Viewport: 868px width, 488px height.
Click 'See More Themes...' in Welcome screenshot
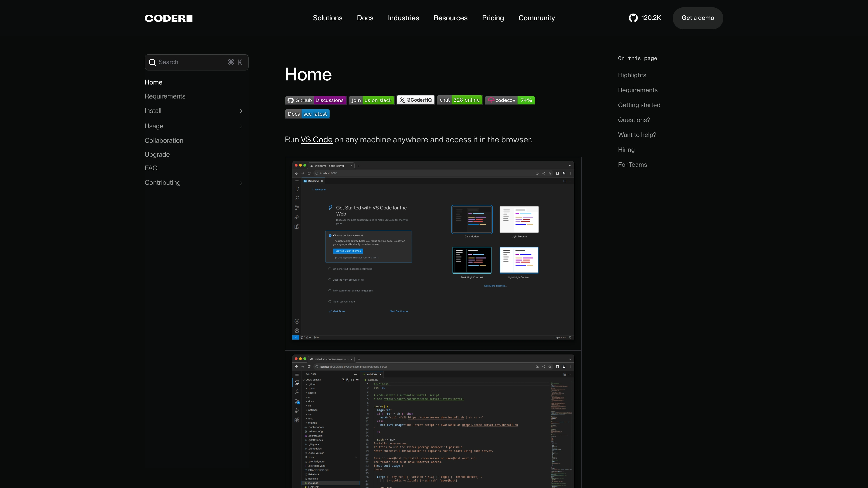tap(495, 286)
